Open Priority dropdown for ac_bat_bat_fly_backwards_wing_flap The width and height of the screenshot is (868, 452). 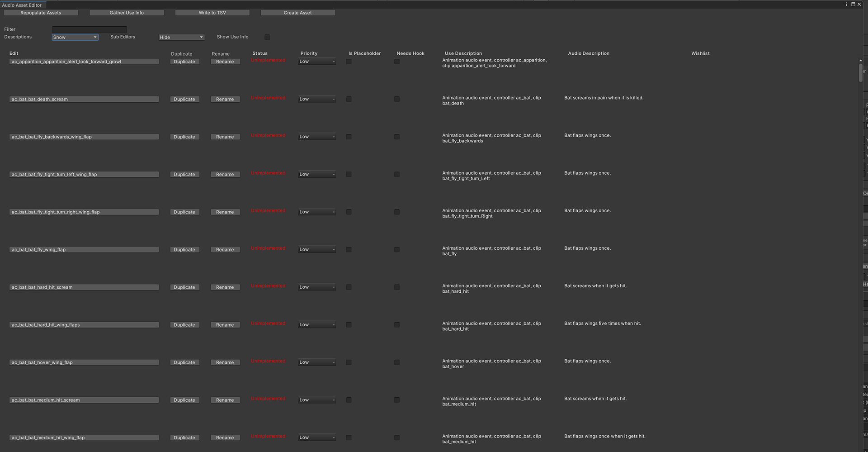(317, 137)
